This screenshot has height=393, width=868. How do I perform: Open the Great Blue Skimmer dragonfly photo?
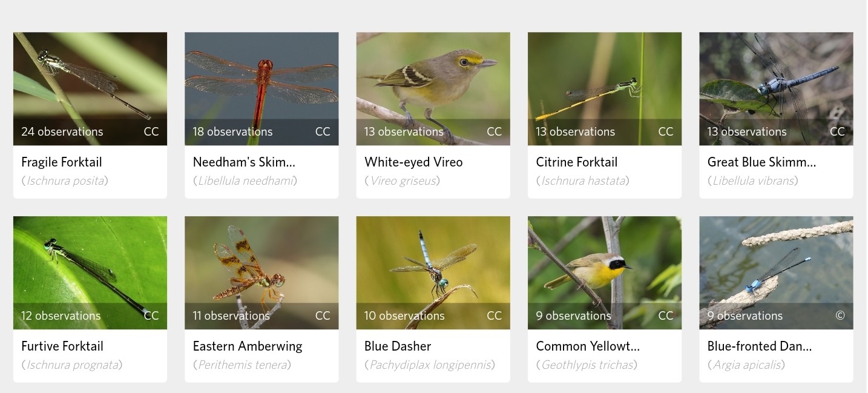[x=776, y=88]
